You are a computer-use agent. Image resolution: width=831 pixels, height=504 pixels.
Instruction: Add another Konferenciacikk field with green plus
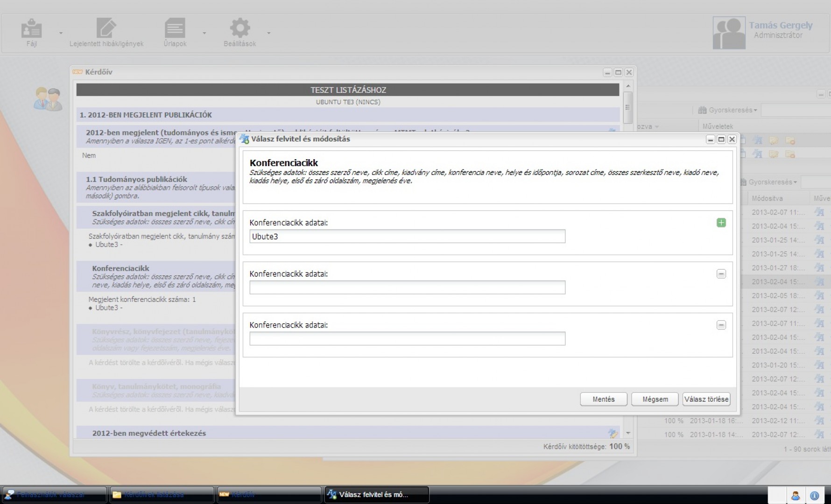721,223
